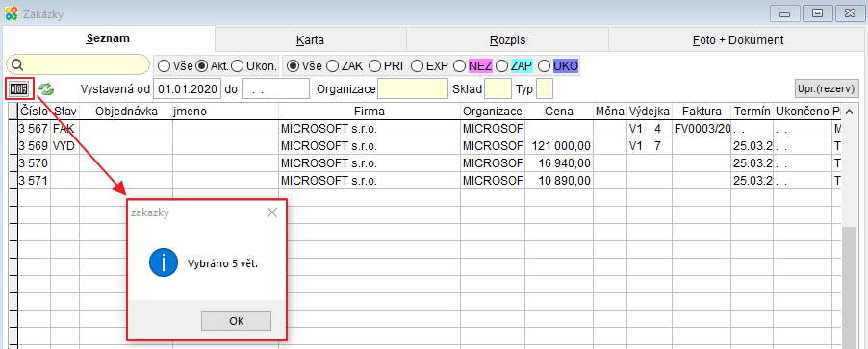Screen dimensions: 868x349
Task: Open the Foto + Dokument tab
Action: 738,40
